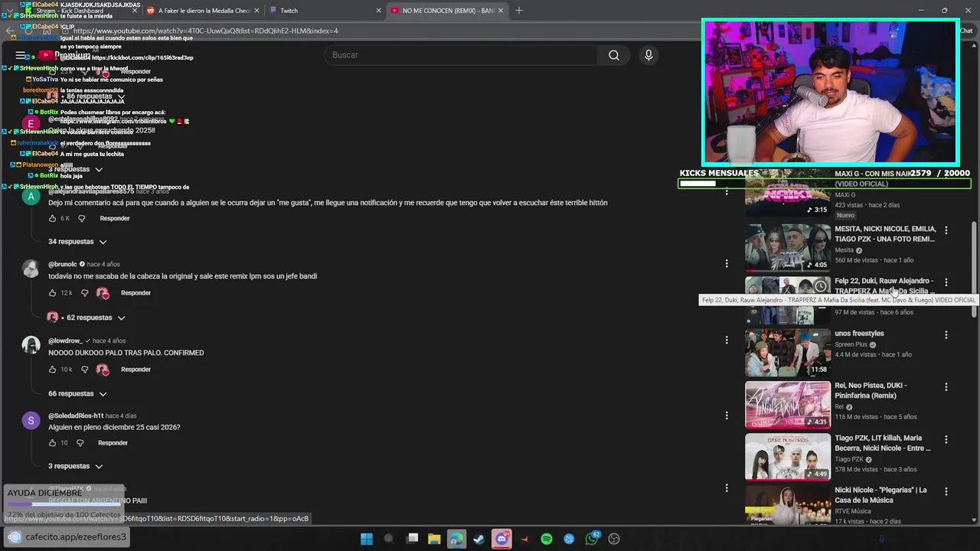Switch to the Faker Medalla Reddit tab
Screen dimensions: 980x551
204,11
